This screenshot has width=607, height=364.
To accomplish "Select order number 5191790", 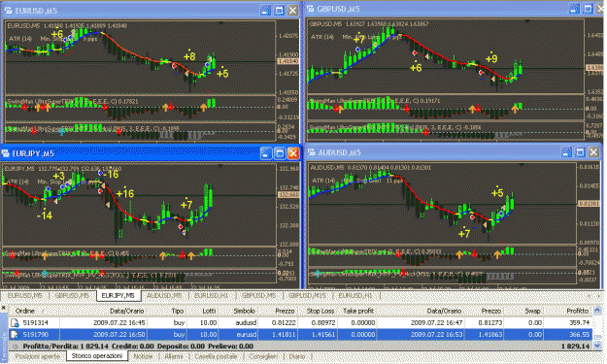I will (36, 334).
